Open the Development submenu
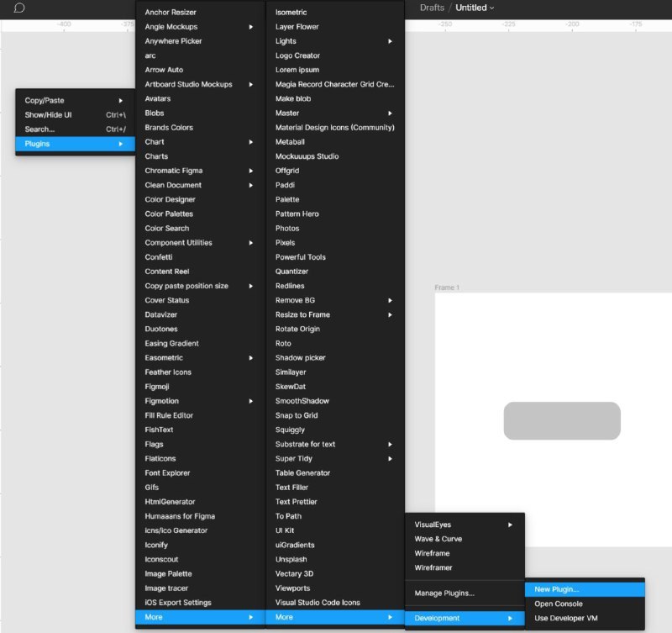 tap(465, 618)
